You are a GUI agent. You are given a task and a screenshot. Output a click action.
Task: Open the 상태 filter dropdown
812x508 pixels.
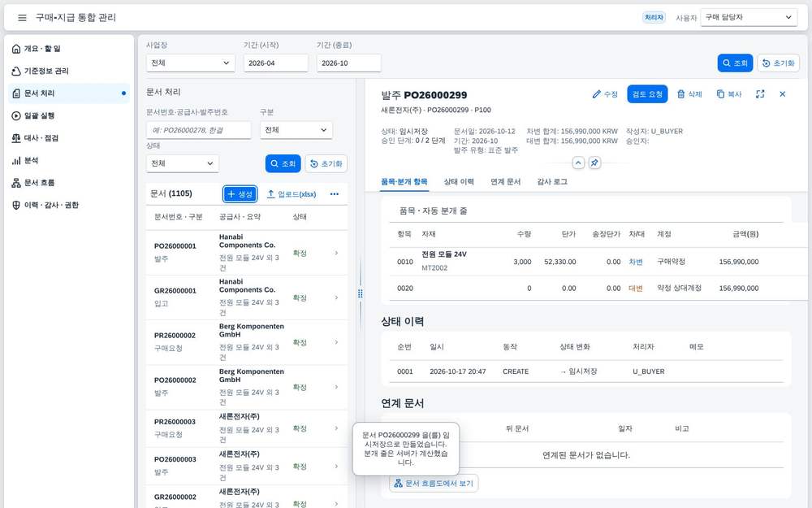(182, 163)
